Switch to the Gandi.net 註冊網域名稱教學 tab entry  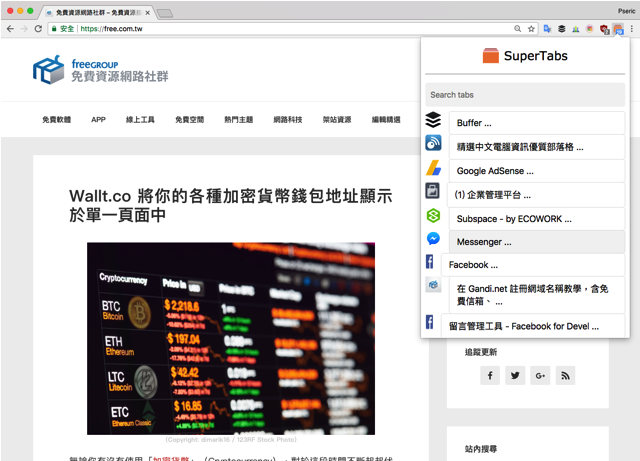coord(537,295)
